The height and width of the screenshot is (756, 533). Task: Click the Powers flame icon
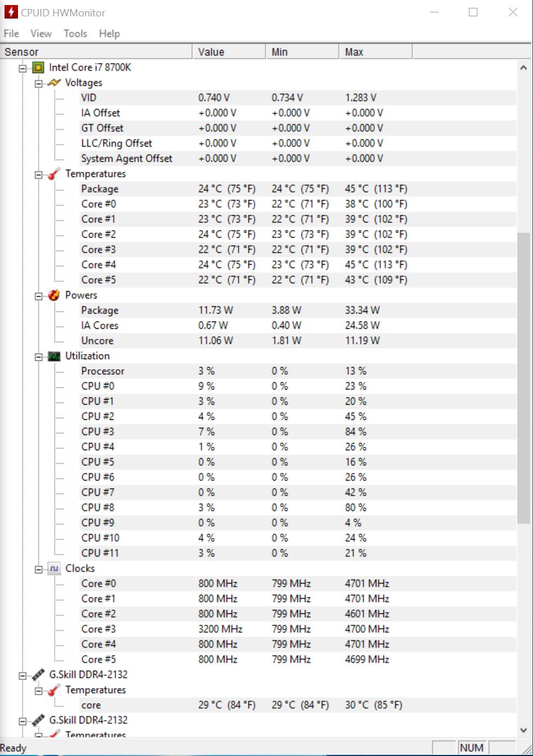click(x=54, y=295)
